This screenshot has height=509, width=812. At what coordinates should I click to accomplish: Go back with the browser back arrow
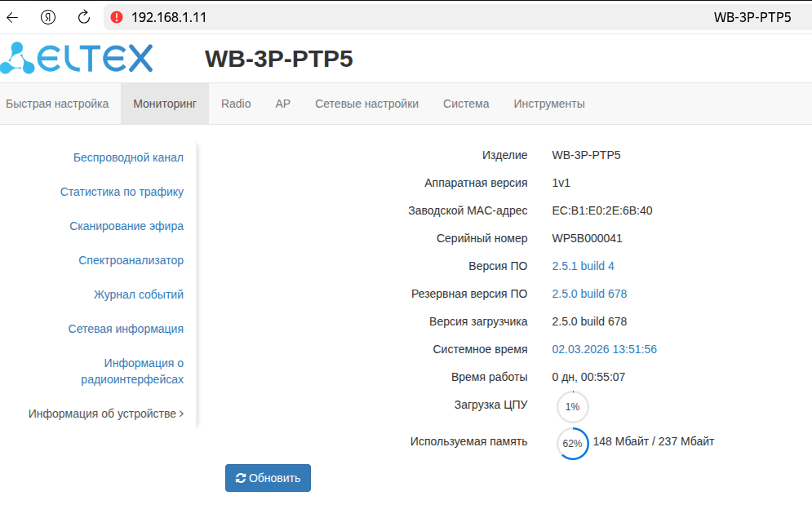[12, 17]
